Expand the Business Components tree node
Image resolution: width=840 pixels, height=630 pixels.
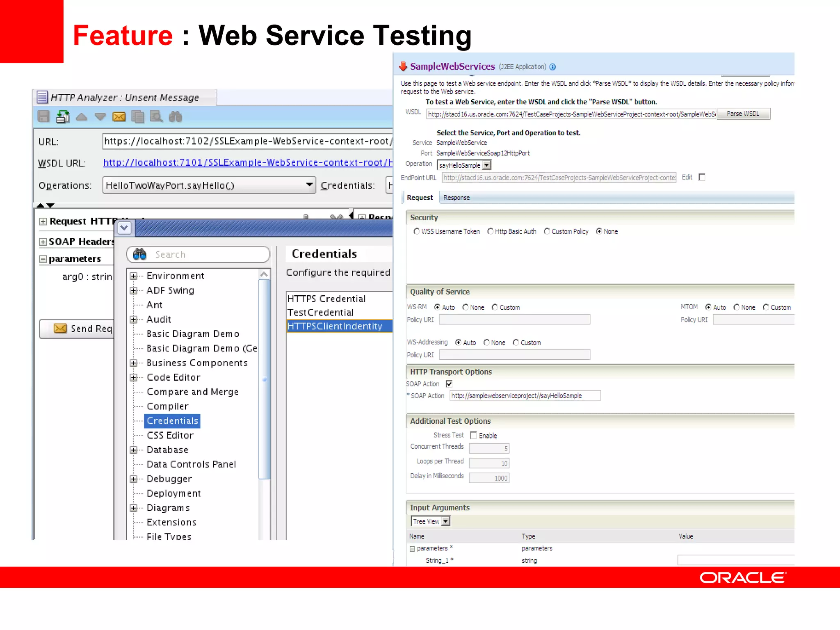point(133,363)
